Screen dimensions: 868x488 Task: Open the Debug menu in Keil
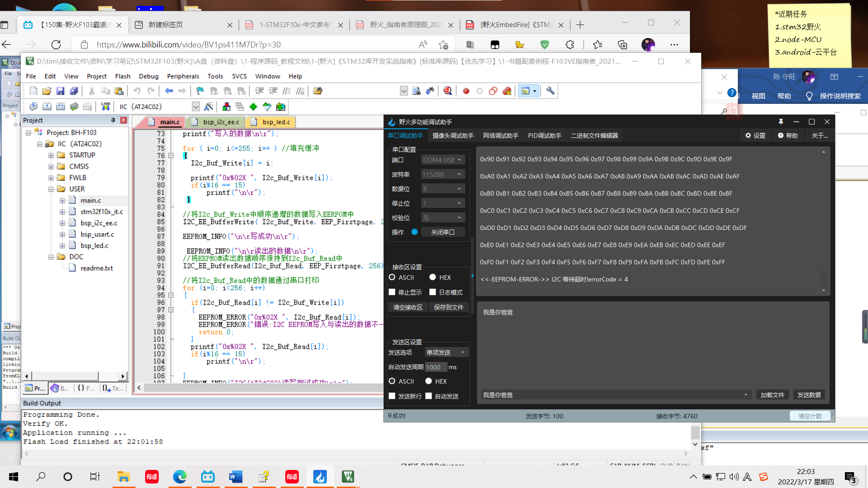pos(149,76)
